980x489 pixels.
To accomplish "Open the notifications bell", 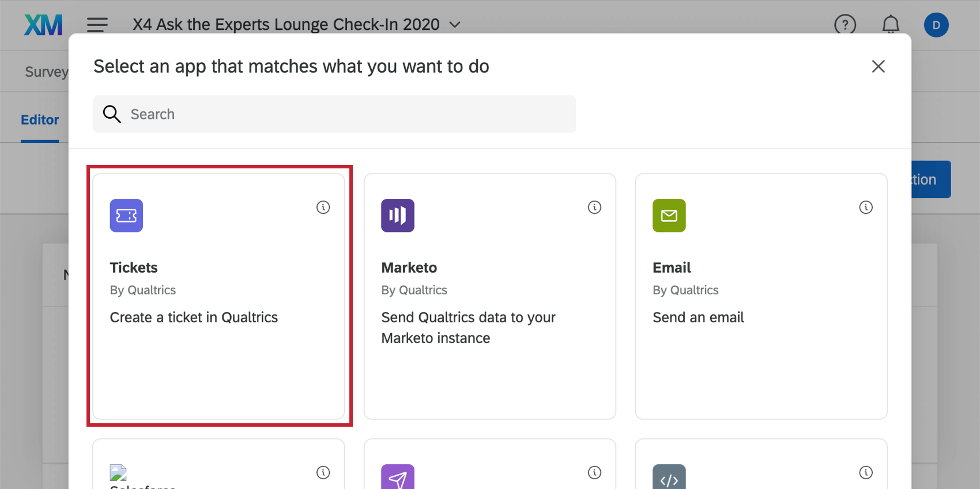I will (890, 25).
